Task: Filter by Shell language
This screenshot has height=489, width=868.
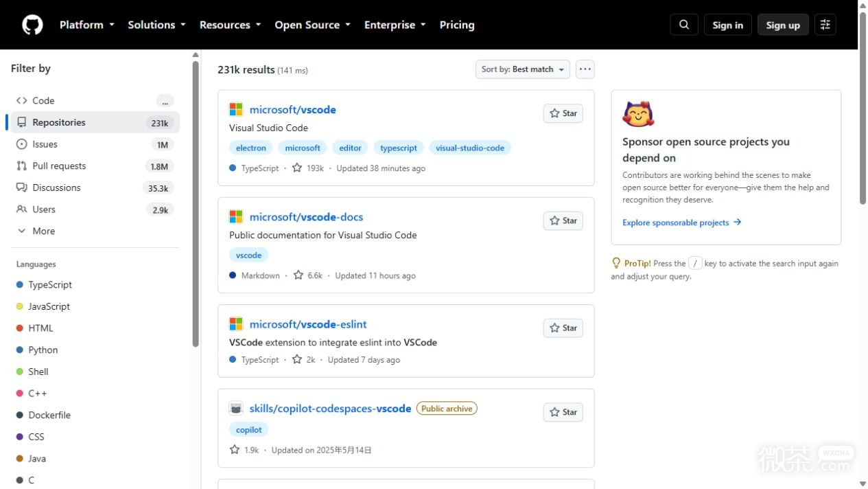Action: coord(95,372)
